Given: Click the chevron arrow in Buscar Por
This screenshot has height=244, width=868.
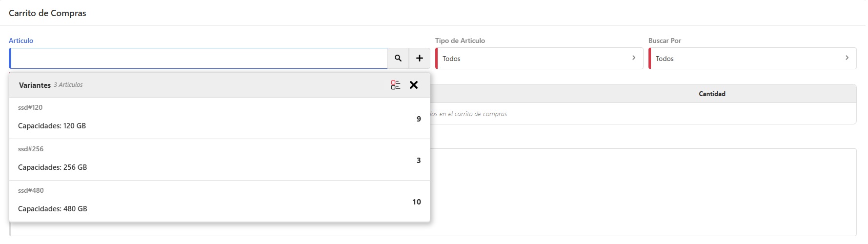Looking at the screenshot, I should point(847,58).
